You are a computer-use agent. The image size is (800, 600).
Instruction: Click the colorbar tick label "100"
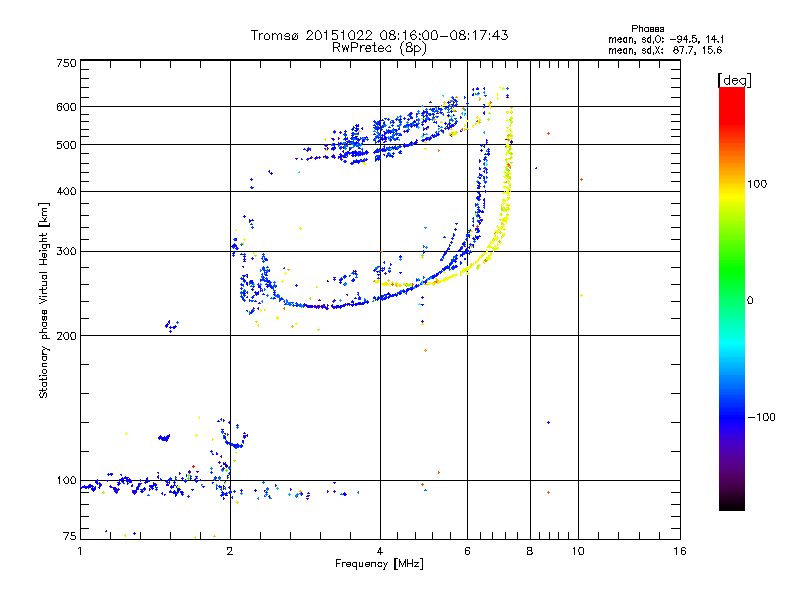pyautogui.click(x=757, y=184)
